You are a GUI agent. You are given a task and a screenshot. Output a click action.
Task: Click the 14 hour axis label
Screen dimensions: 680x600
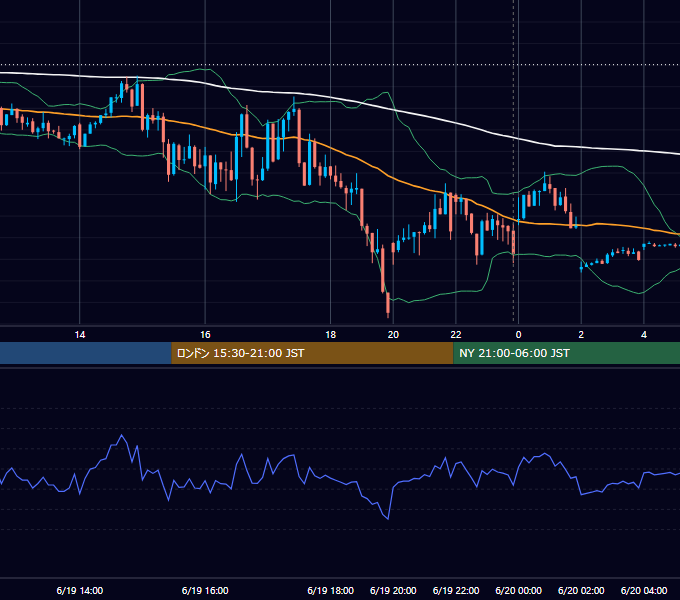(x=80, y=335)
